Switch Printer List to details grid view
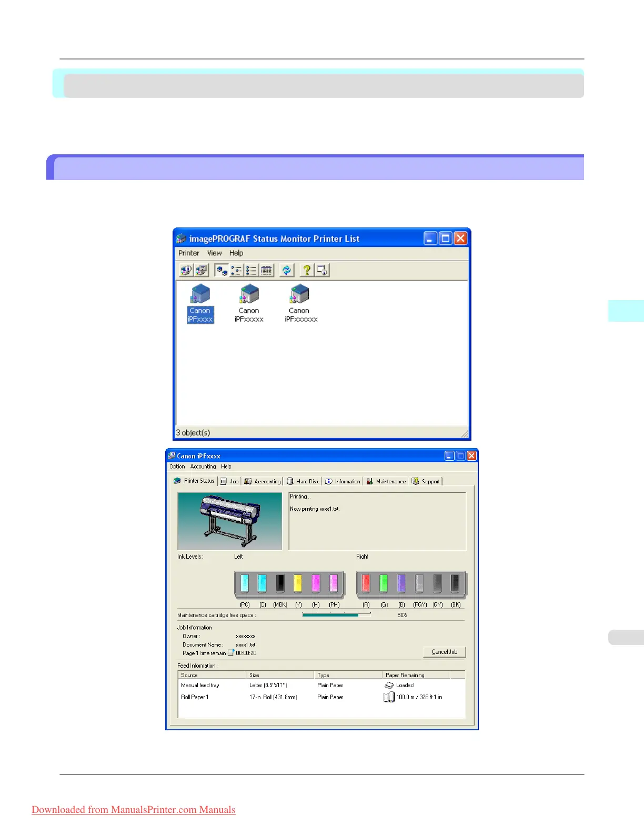The width and height of the screenshot is (644, 834). (267, 270)
